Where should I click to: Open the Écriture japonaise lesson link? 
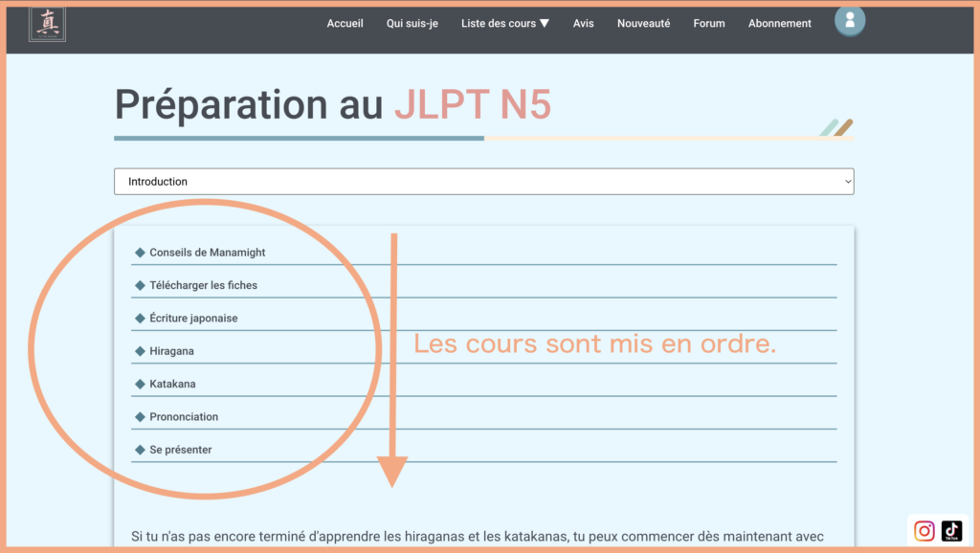point(193,318)
